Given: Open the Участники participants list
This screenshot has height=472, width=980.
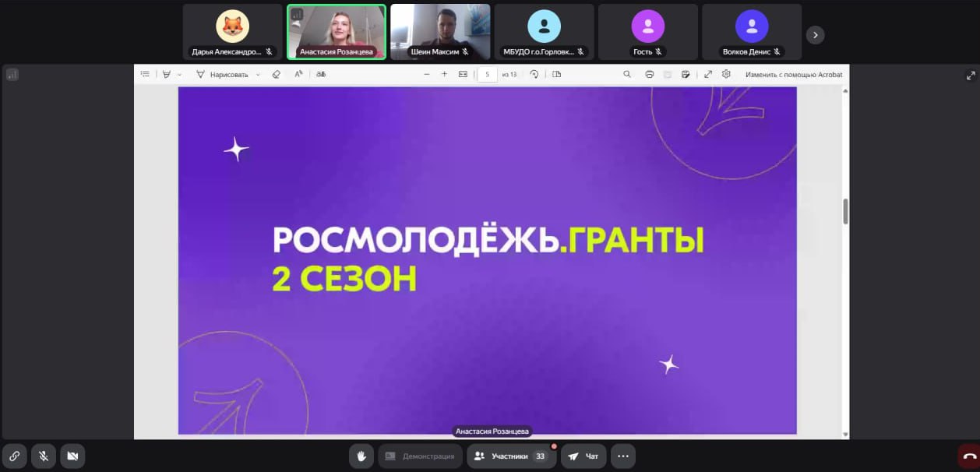Looking at the screenshot, I should coord(511,456).
